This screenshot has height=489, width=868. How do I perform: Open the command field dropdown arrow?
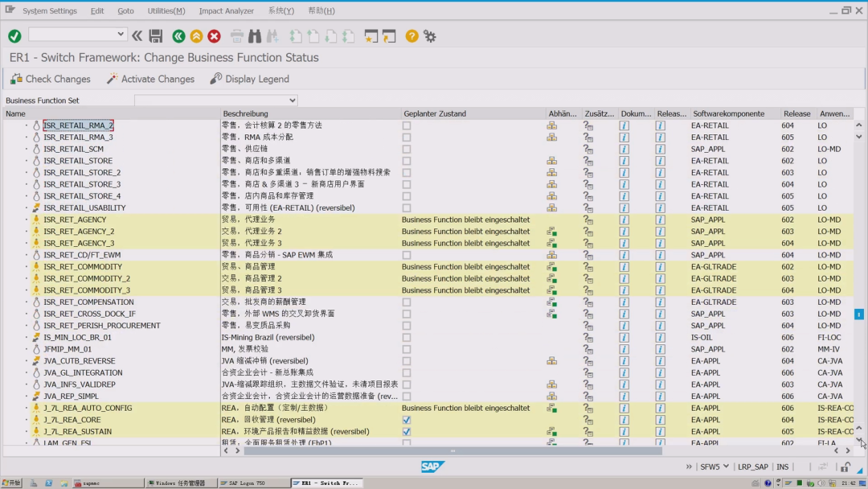pos(120,35)
